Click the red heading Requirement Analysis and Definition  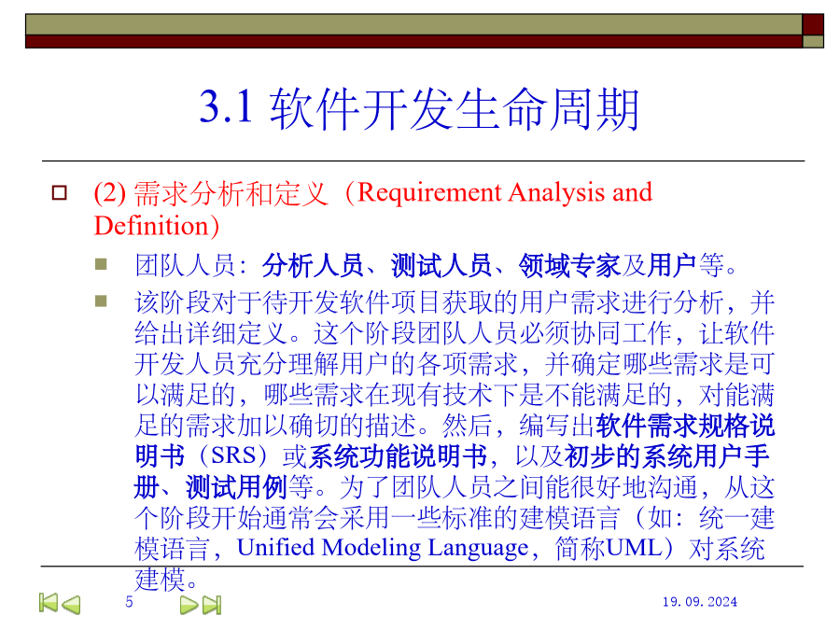pyautogui.click(x=372, y=209)
